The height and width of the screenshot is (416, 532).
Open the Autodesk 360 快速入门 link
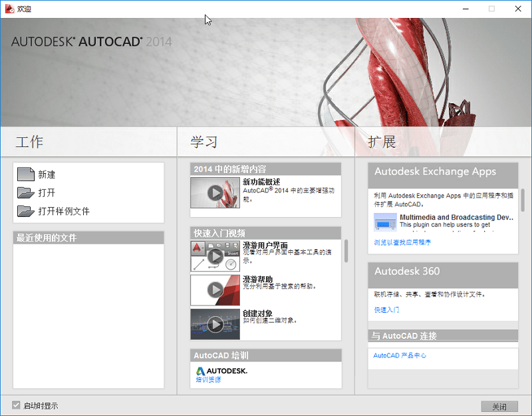pos(386,310)
